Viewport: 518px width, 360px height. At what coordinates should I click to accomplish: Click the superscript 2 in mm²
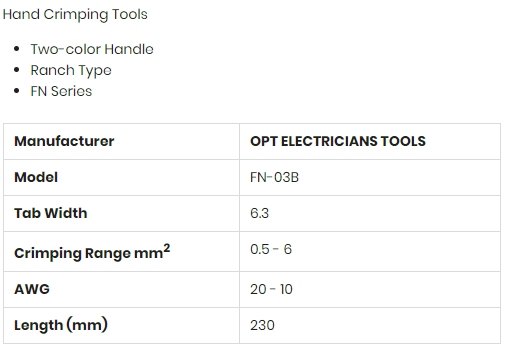tap(167, 248)
